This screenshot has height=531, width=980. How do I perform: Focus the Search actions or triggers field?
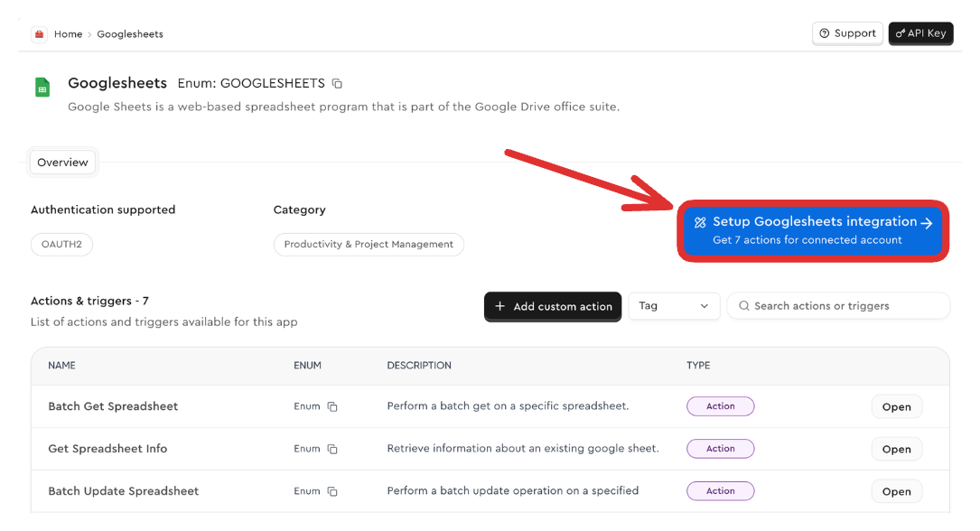(845, 306)
